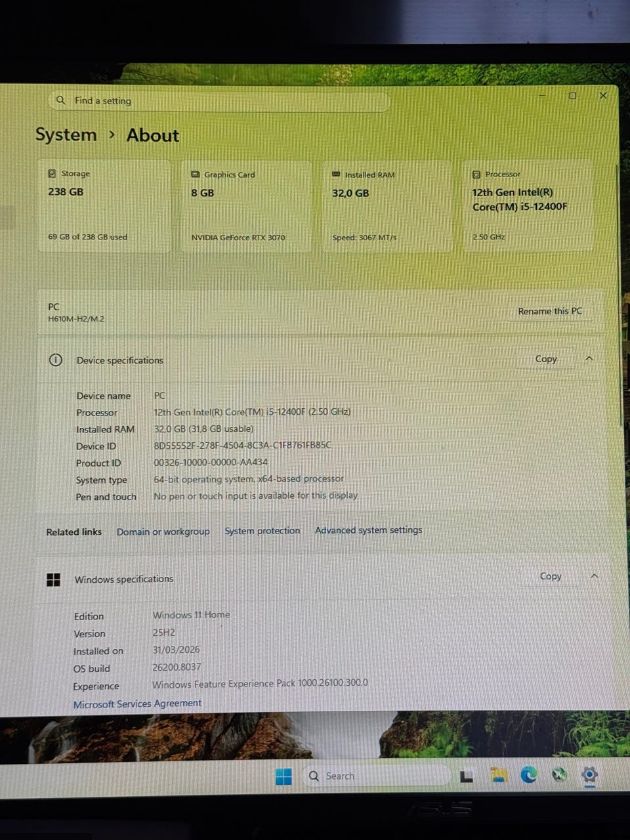
Task: Open Task View from the taskbar
Action: (467, 777)
